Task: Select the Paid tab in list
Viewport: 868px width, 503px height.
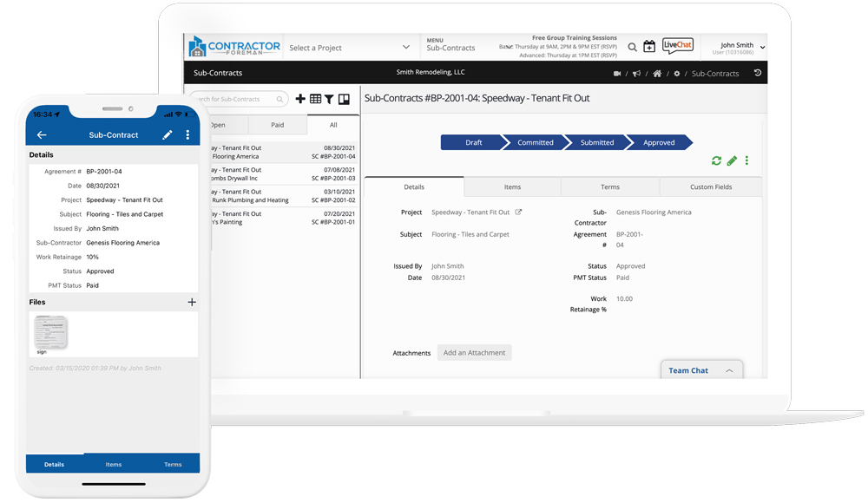Action: tap(277, 125)
